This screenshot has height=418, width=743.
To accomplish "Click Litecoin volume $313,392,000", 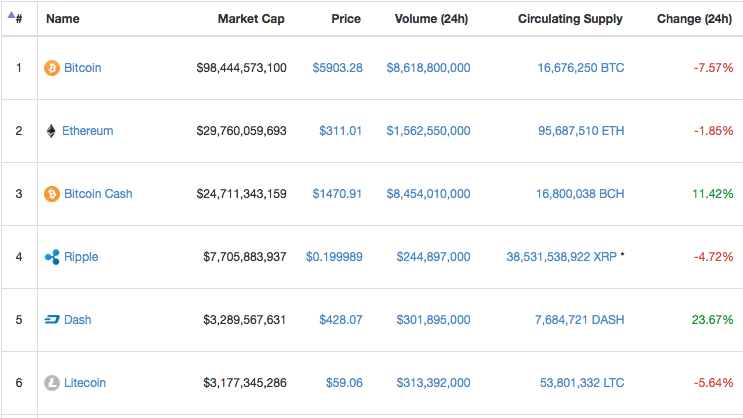I will coord(434,383).
